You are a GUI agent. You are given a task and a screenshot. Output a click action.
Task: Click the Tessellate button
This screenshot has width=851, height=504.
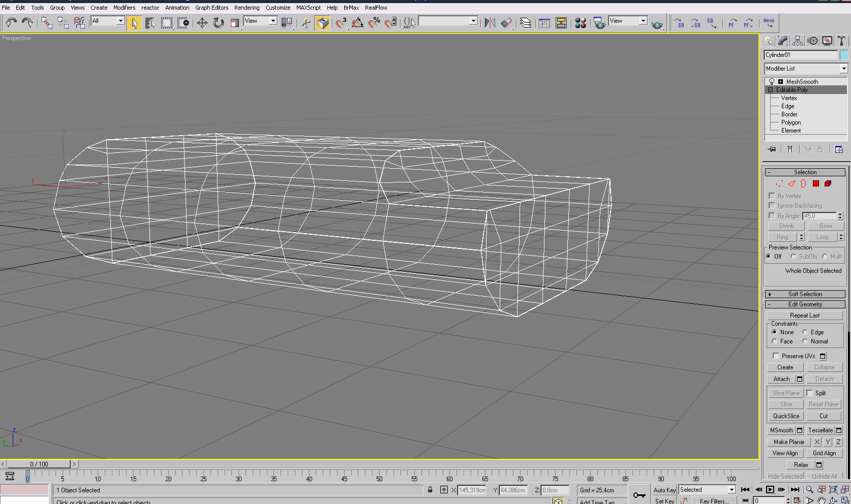tap(820, 430)
